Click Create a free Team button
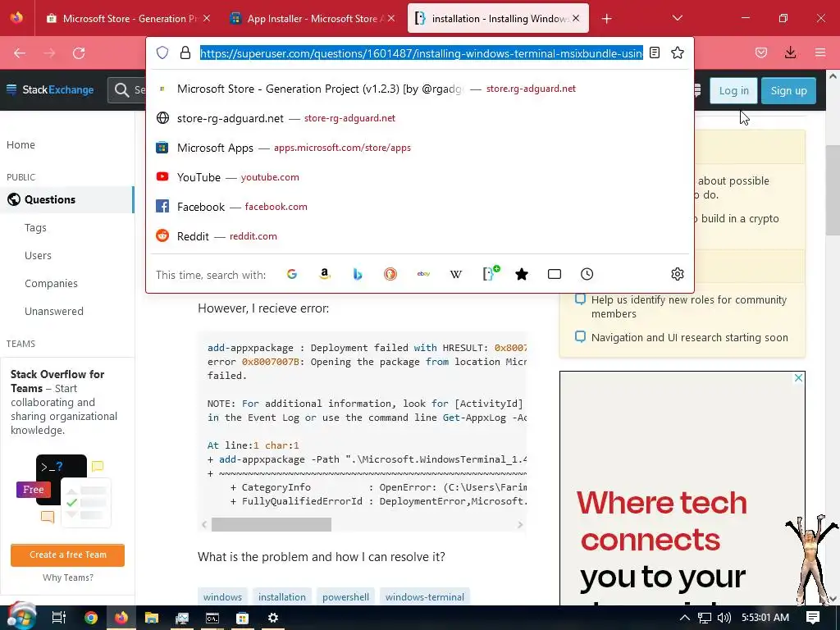840x630 pixels. (x=67, y=555)
